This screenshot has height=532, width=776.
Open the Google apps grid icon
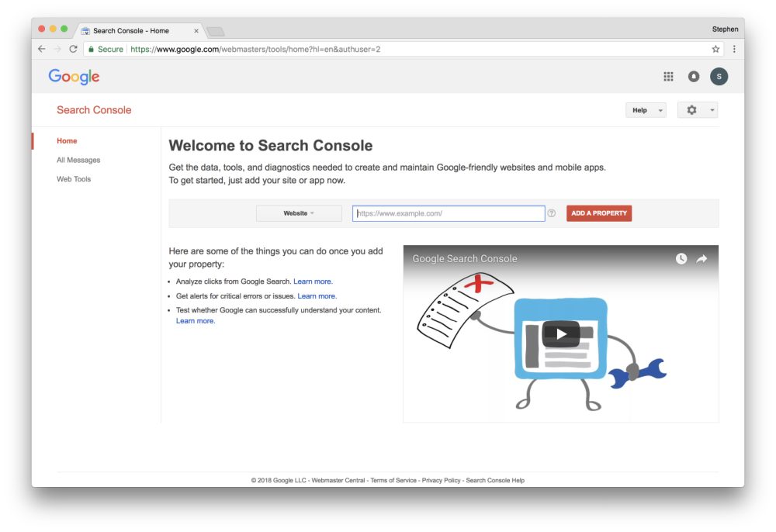(668, 76)
